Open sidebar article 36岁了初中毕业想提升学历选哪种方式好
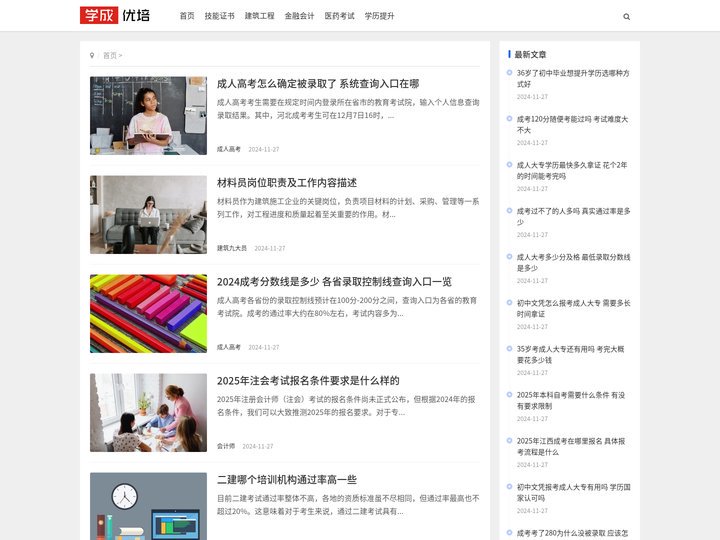Screen dimensions: 720x540 point(573,79)
